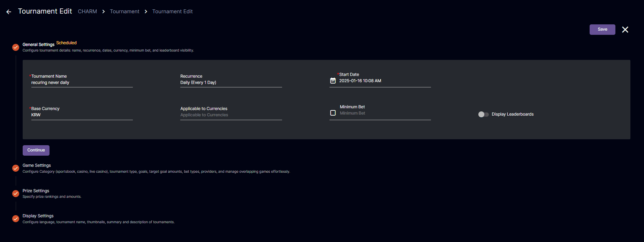Click the Prize Settings step check icon
This screenshot has width=644, height=242.
[16, 194]
